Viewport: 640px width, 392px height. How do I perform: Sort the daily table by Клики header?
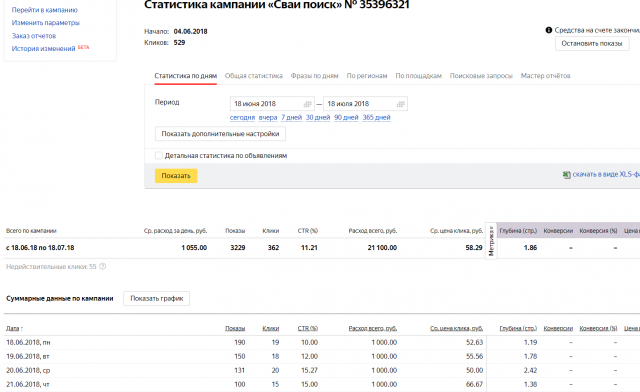coord(271,328)
